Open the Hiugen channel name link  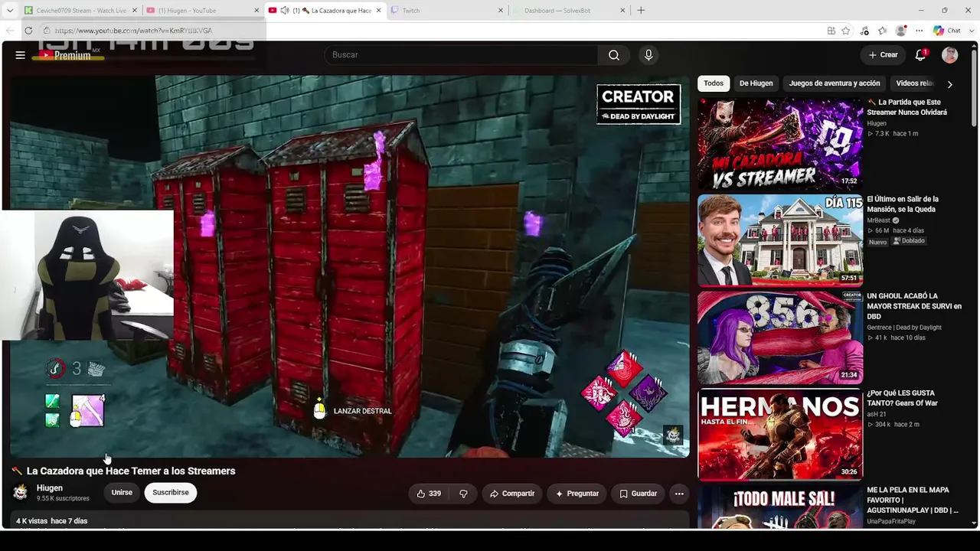pyautogui.click(x=50, y=488)
